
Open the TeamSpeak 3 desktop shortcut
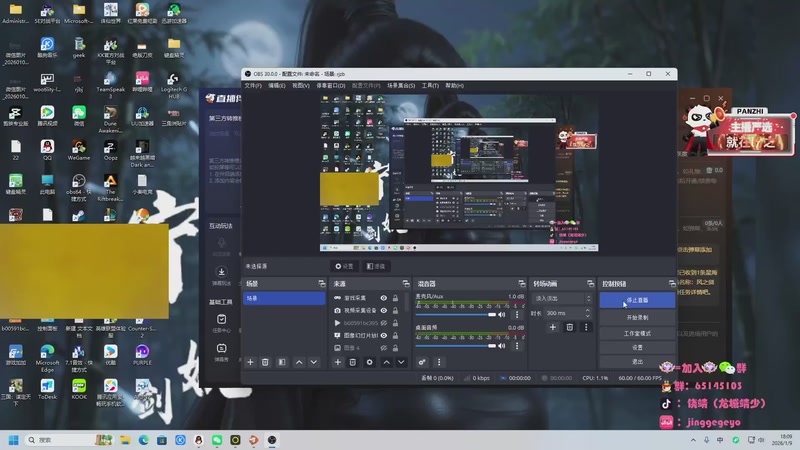click(110, 85)
